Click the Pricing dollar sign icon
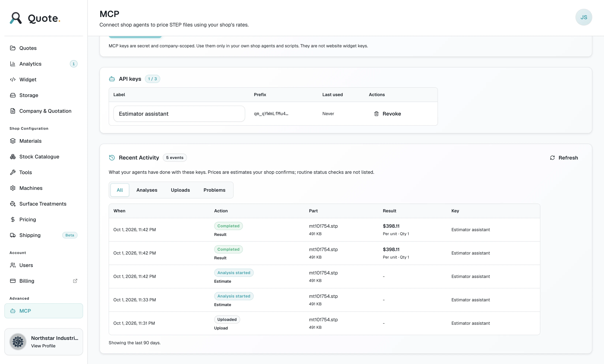Screen dimensions: 604x364 [x=13, y=219]
